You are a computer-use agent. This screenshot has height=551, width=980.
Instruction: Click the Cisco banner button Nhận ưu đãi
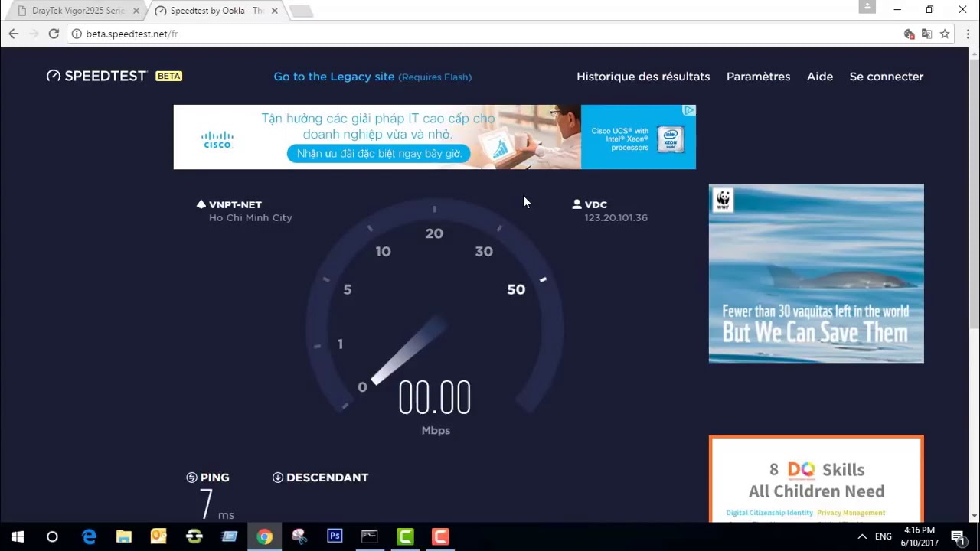(x=379, y=154)
